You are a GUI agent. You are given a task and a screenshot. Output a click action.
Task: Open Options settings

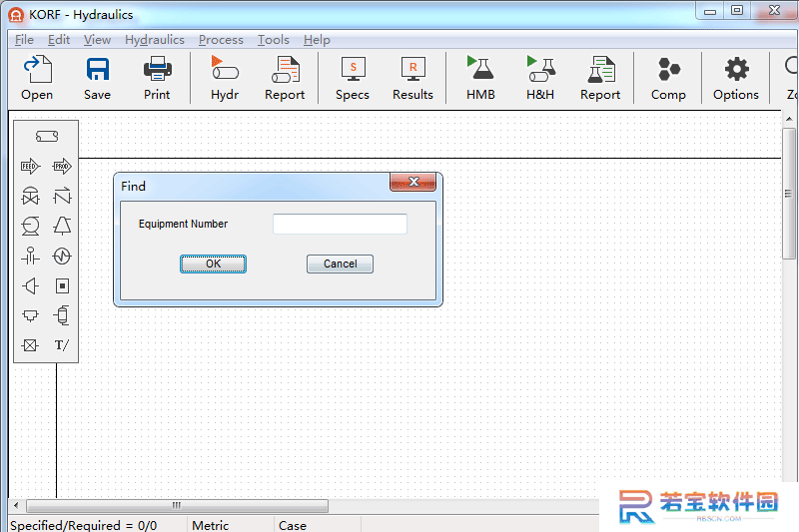click(736, 78)
